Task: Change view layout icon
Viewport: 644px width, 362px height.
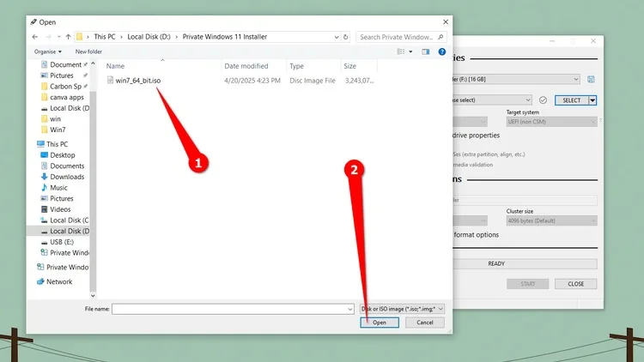Action: (x=400, y=51)
